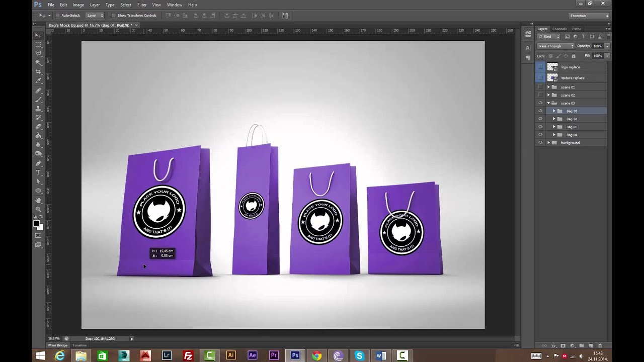Switch to the Paths tab
644x362 pixels.
577,29
